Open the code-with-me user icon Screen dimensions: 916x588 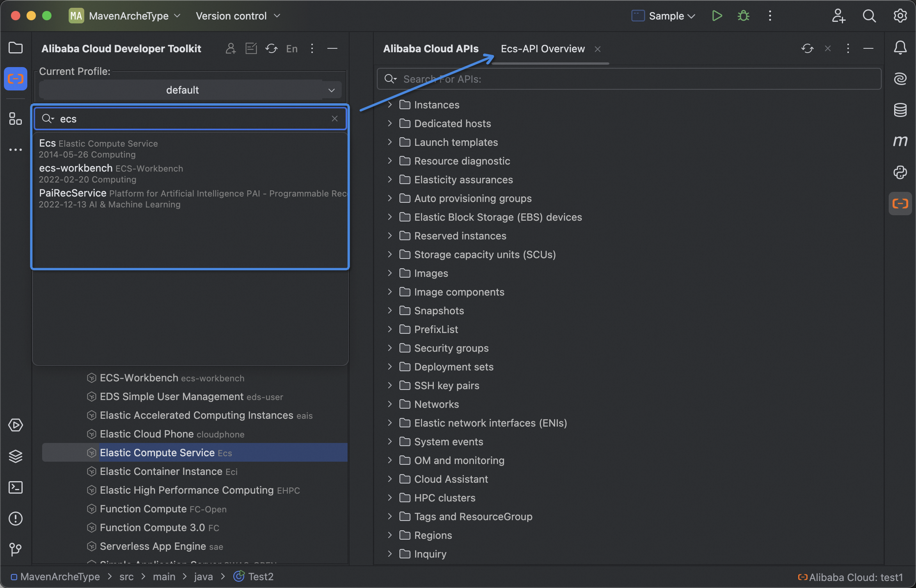coord(838,16)
